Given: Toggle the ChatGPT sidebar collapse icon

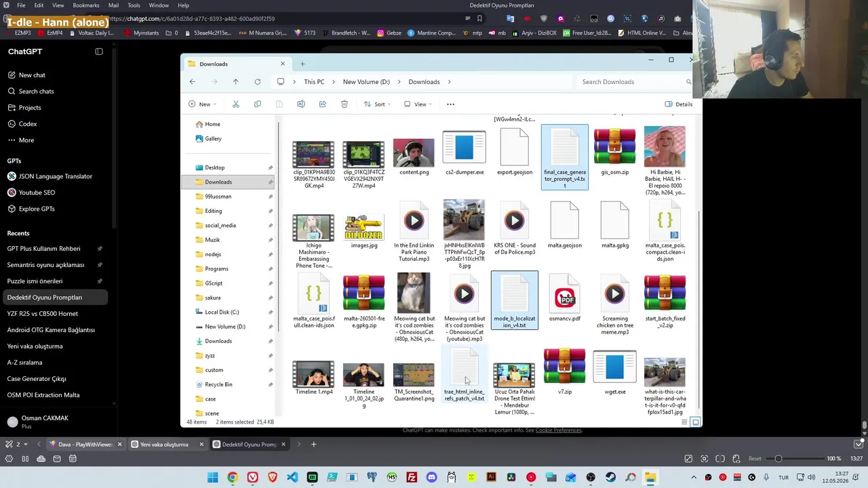Looking at the screenshot, I should pyautogui.click(x=99, y=52).
